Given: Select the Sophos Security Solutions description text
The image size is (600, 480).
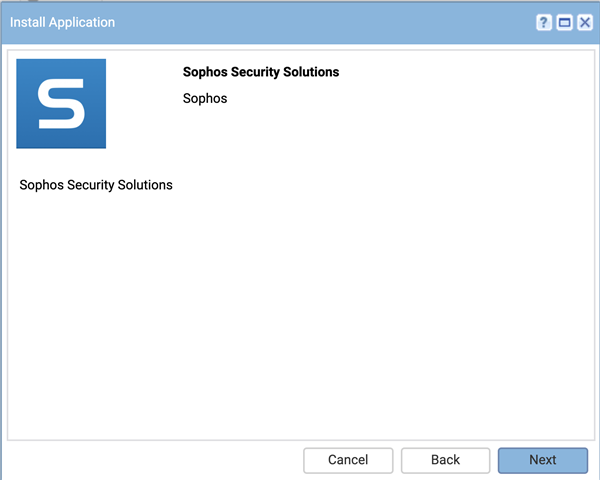Looking at the screenshot, I should (96, 185).
